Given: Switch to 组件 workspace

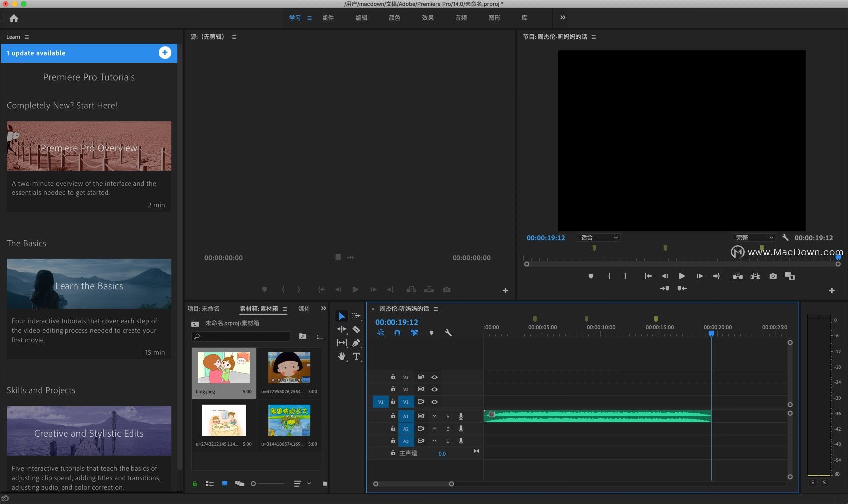Looking at the screenshot, I should click(x=328, y=18).
